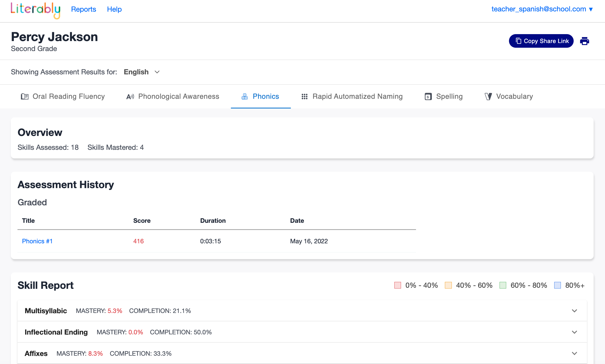Click the red 0% - 40% legend swatch

coord(398,285)
